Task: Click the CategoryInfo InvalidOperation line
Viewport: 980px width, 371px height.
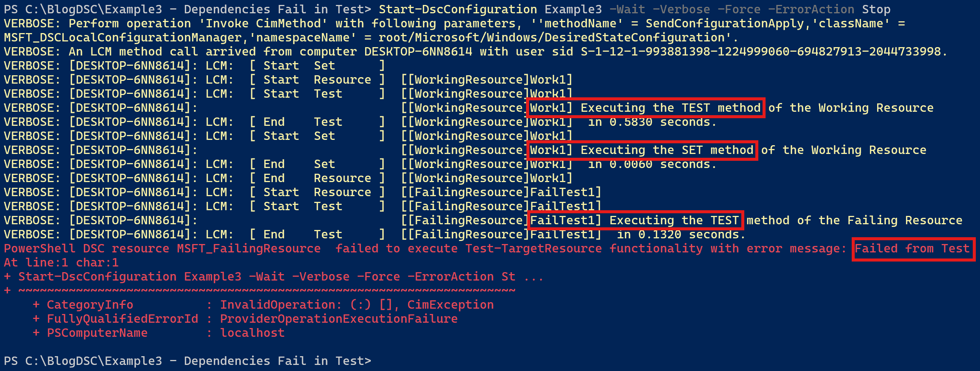Action: [x=263, y=305]
